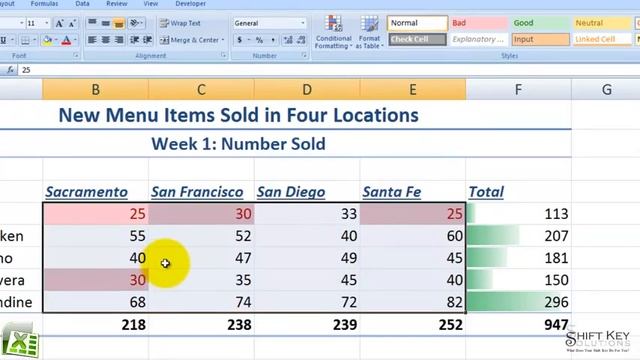This screenshot has height=360, width=640.
Task: Apply cell borders with the border icon
Action: pyautogui.click(x=25, y=40)
